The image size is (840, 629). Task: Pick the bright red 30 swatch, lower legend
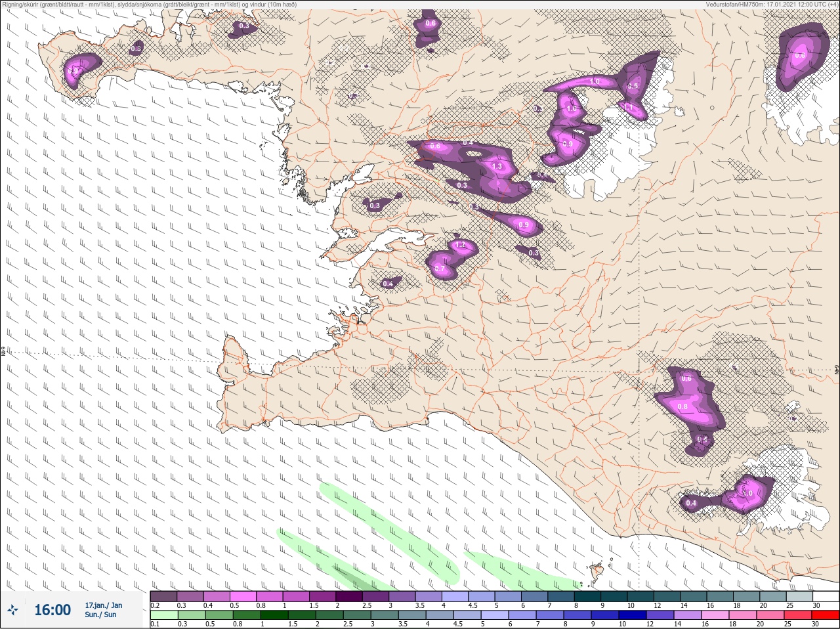coord(826,615)
